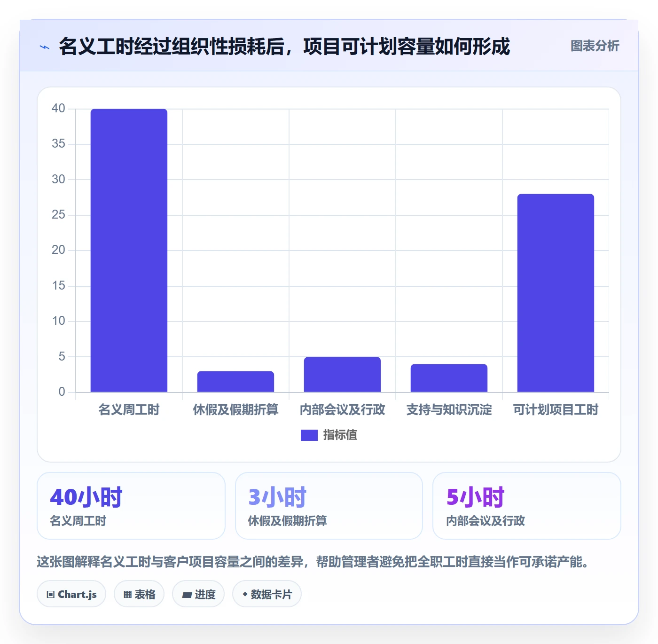Click the 支持与知识沉淀 axis label

(x=449, y=410)
